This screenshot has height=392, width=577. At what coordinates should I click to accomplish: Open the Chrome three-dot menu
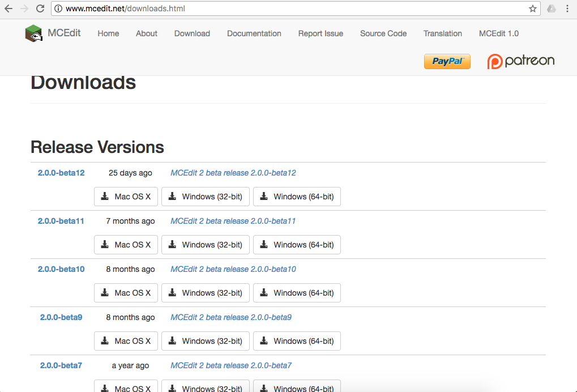point(567,8)
